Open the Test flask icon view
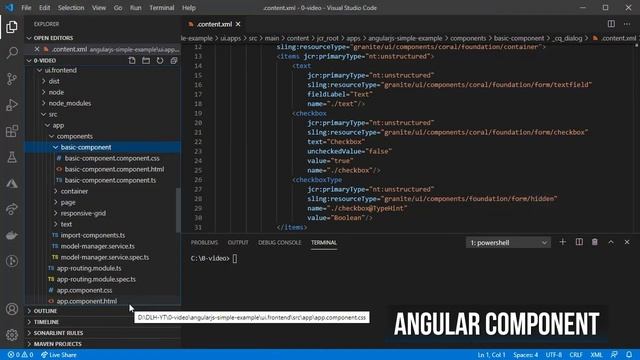The image size is (640, 360). point(12,157)
